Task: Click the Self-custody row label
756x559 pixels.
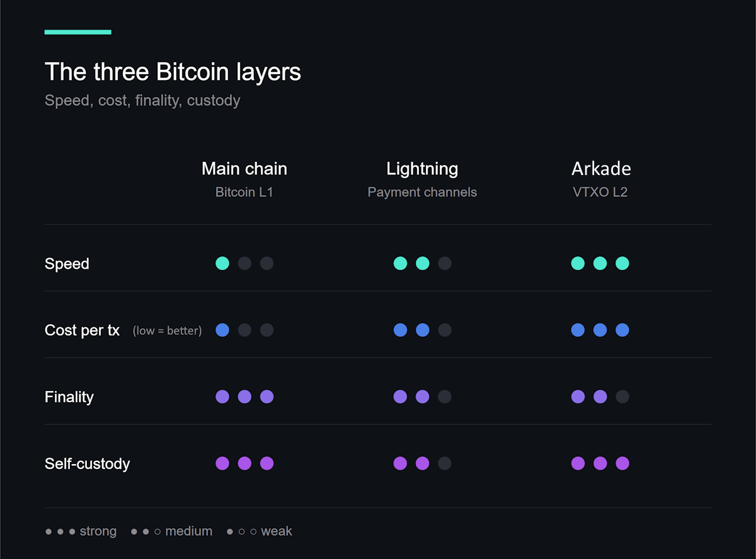Action: [x=87, y=464]
